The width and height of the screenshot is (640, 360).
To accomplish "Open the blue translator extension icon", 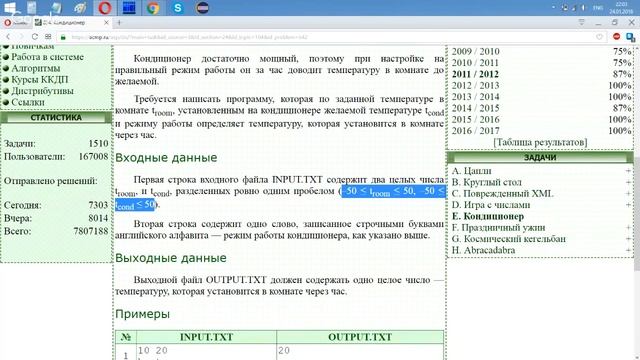I will 630,37.
